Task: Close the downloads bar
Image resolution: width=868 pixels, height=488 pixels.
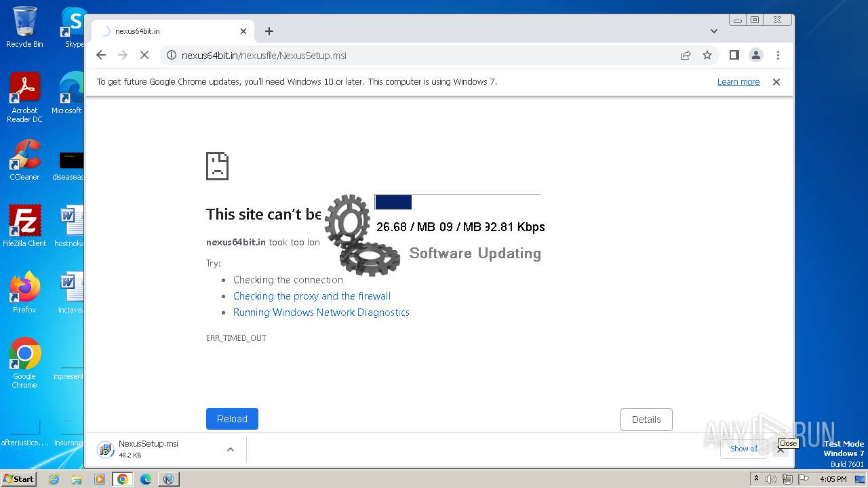Action: click(x=780, y=449)
